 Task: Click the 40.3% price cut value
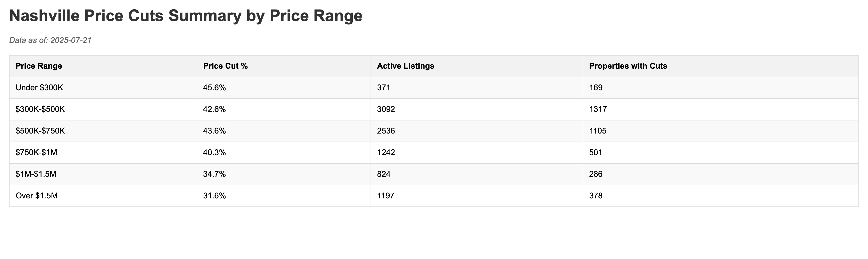[x=214, y=152]
